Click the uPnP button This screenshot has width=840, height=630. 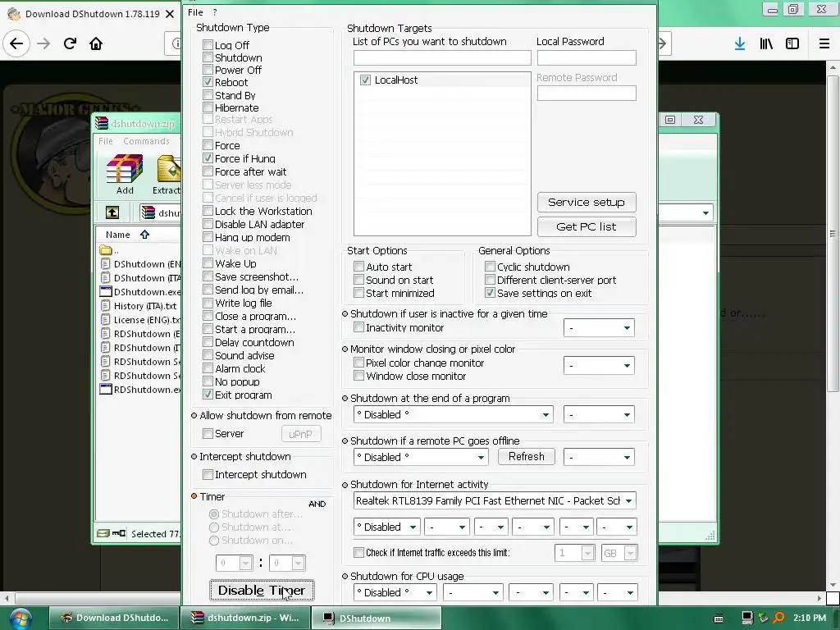pyautogui.click(x=300, y=434)
